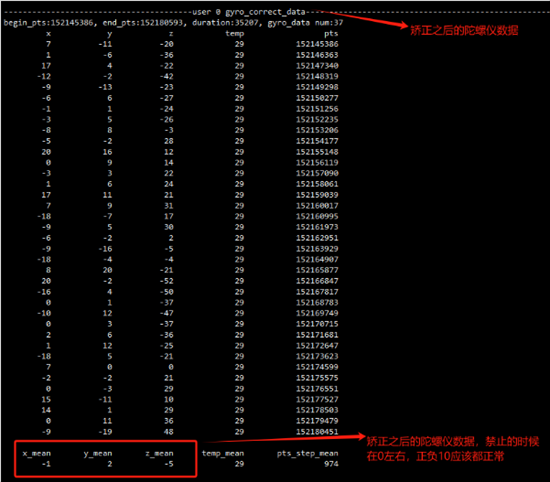The height and width of the screenshot is (482, 550).
Task: Click the last pts value 152180451
Action: click(x=317, y=432)
